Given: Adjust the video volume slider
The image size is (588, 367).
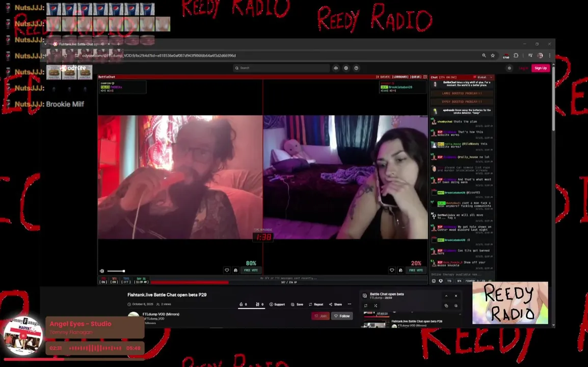Looking at the screenshot, I should (116, 271).
